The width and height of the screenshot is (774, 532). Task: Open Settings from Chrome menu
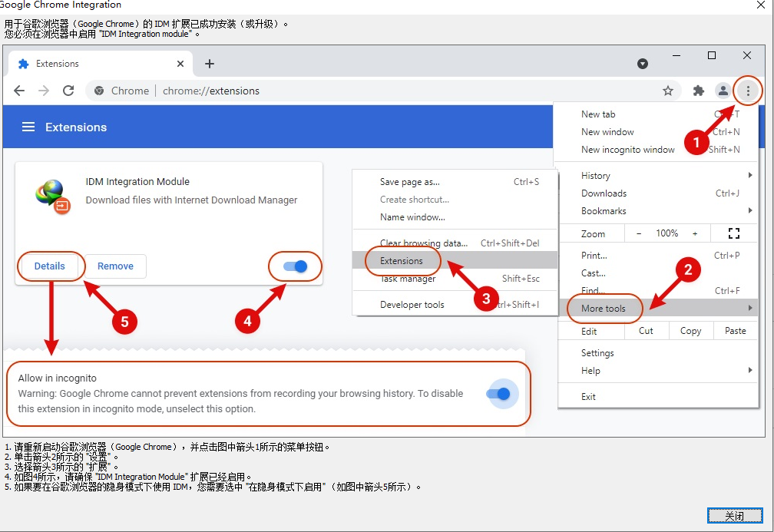pos(657,353)
